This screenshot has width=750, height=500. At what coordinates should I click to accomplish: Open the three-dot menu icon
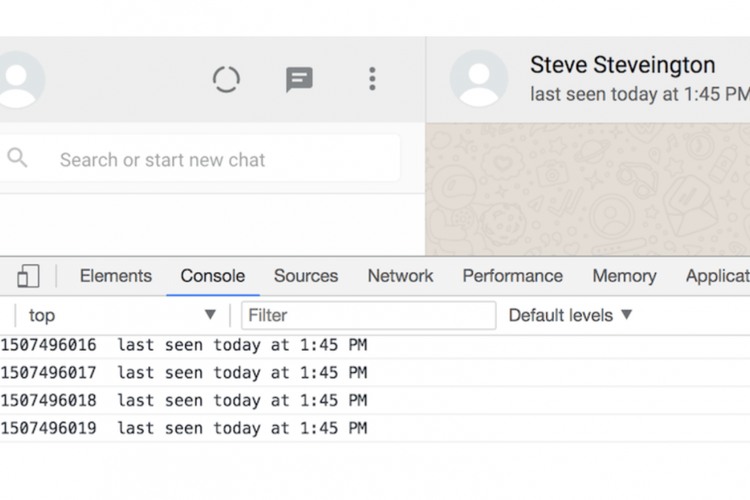pos(372,80)
